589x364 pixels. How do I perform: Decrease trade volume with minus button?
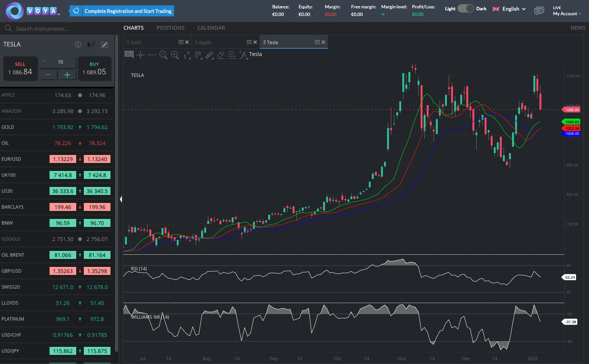(48, 75)
